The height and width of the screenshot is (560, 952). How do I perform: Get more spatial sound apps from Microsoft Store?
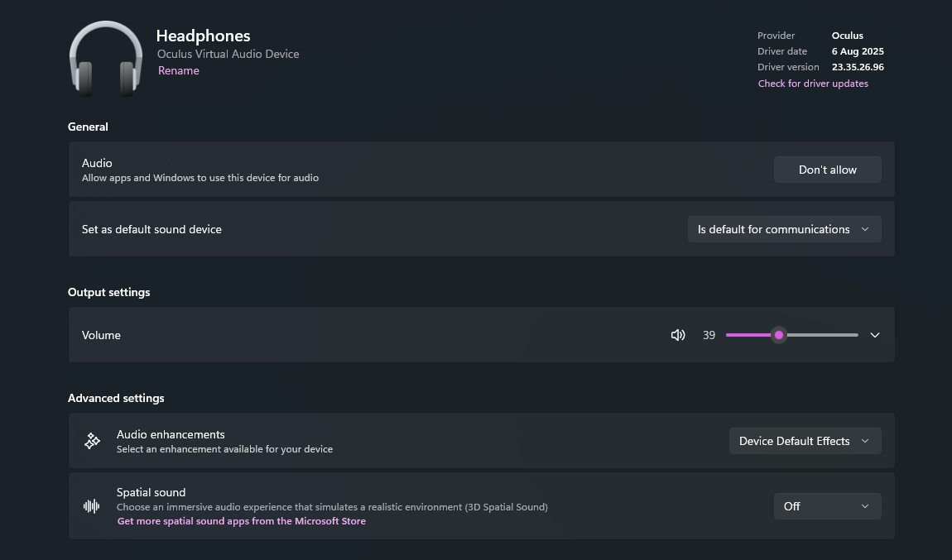point(242,521)
